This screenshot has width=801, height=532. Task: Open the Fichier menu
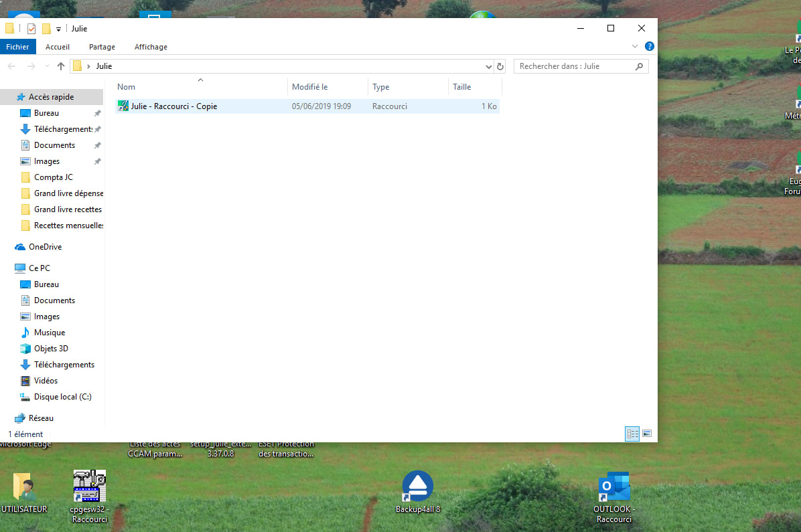18,47
